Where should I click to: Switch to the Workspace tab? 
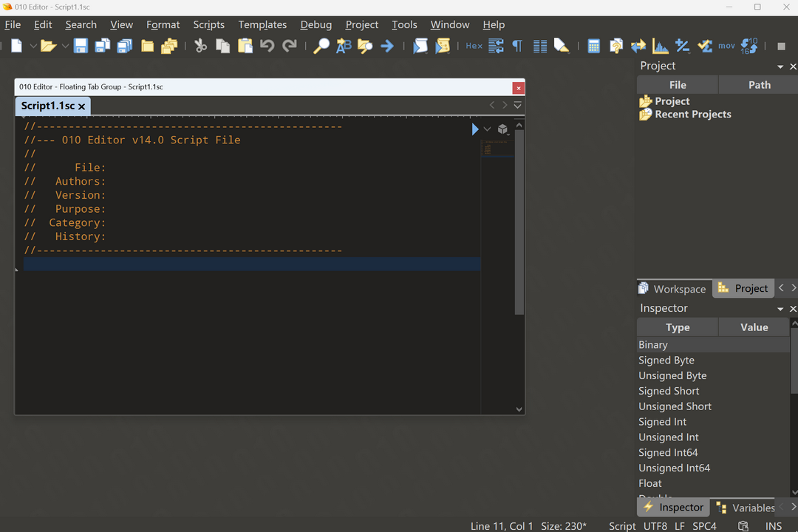coord(673,289)
